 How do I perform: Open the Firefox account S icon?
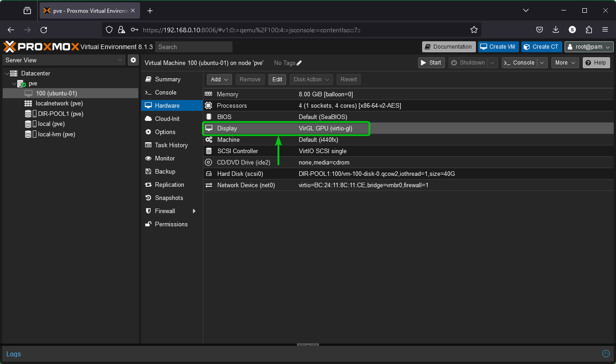pos(572,30)
